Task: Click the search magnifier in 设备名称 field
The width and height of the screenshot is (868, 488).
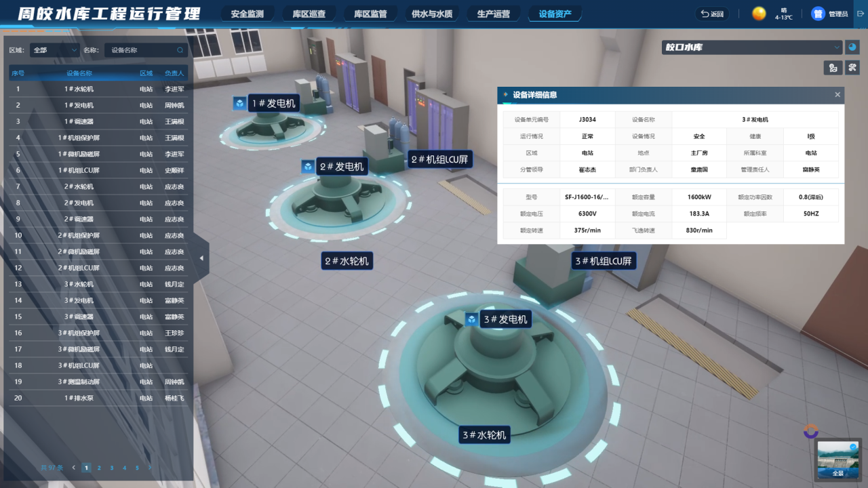Action: (180, 50)
